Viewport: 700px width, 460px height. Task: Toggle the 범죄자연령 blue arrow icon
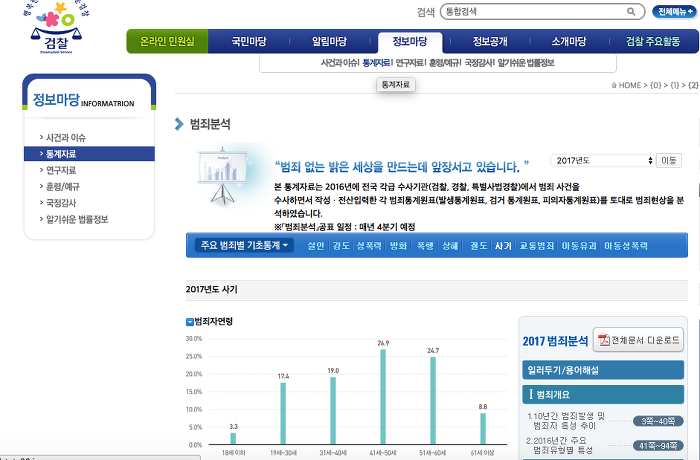190,321
